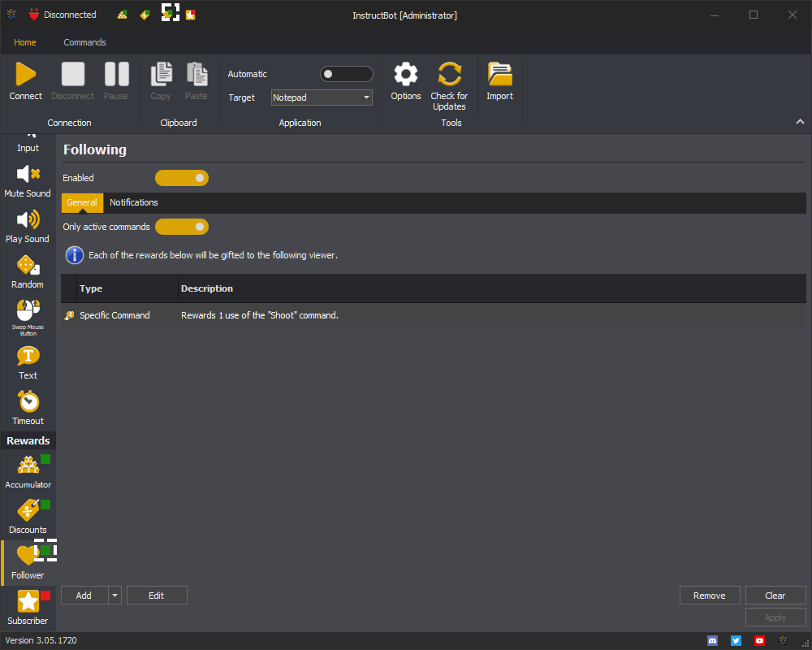
Task: Open the Target application dropdown
Action: click(322, 97)
